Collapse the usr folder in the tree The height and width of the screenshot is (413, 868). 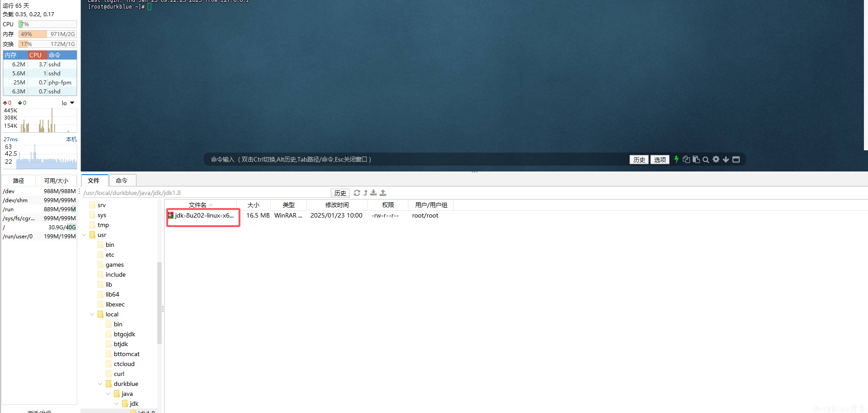pos(84,235)
